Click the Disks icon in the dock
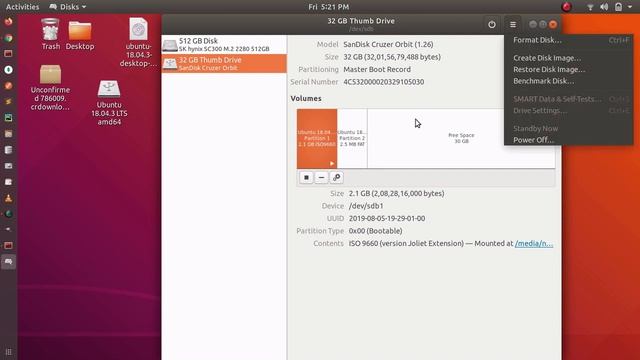Screen dimensions: 640x360 (8, 262)
